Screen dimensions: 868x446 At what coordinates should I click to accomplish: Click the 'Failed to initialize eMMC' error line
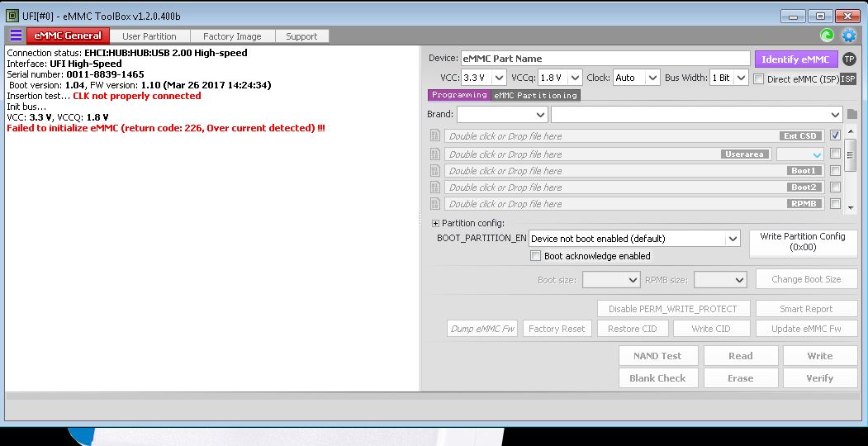[165, 128]
